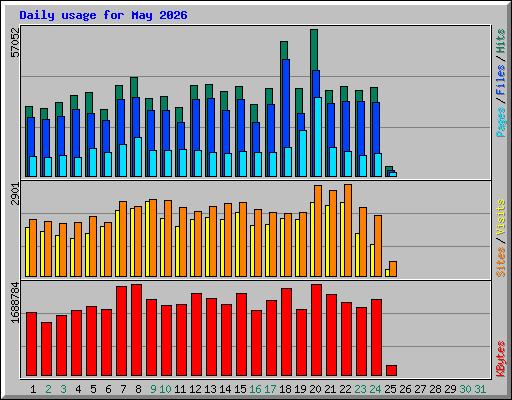Select day 6 on the x-axis
This screenshot has height=400, width=512.
click(108, 389)
